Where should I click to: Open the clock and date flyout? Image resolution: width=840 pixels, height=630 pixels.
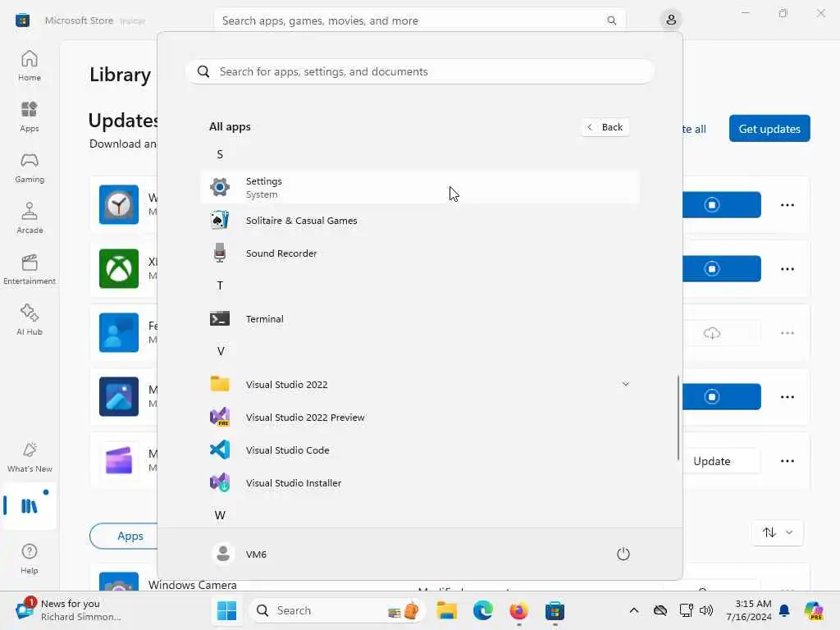749,610
